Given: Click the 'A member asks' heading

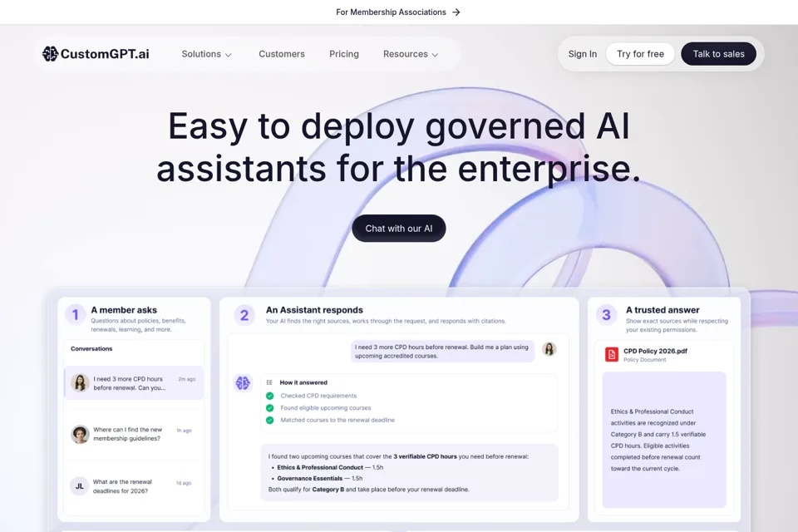Looking at the screenshot, I should pos(124,310).
